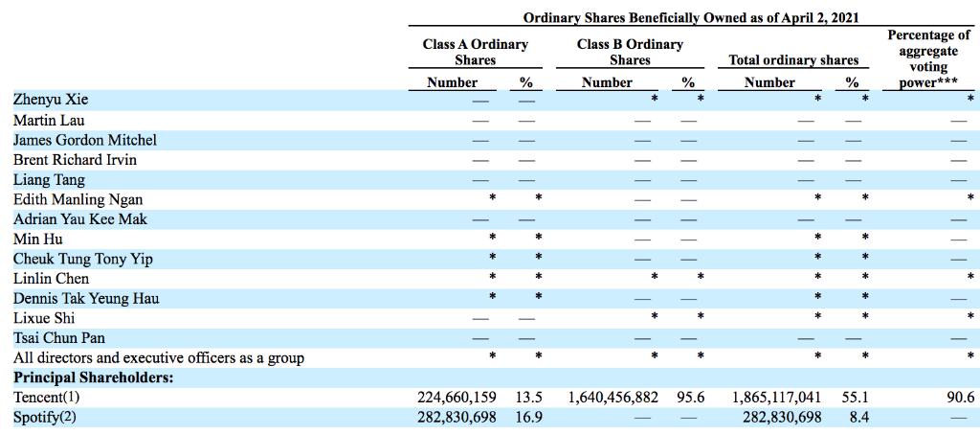Select the Tsai Chun Pan row label
The height and width of the screenshot is (434, 980).
coord(59,337)
